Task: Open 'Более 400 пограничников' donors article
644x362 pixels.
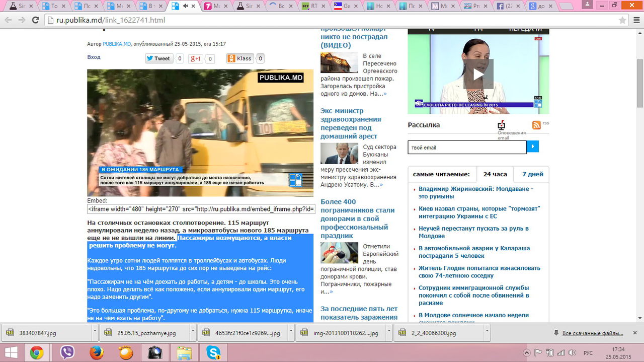Action: click(x=358, y=219)
